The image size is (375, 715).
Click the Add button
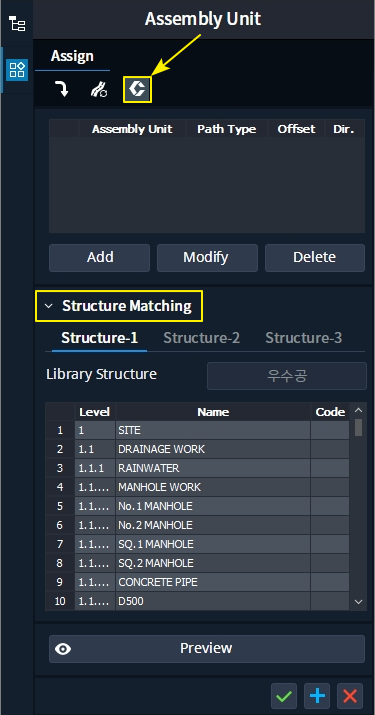99,258
